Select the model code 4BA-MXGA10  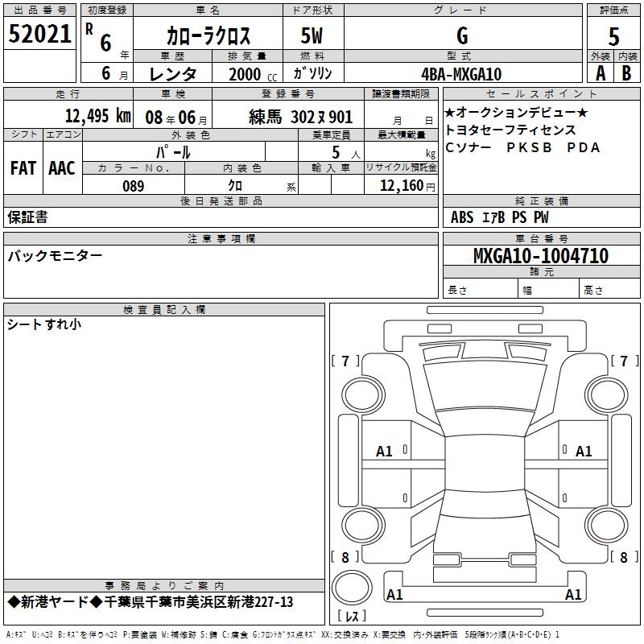(x=461, y=74)
